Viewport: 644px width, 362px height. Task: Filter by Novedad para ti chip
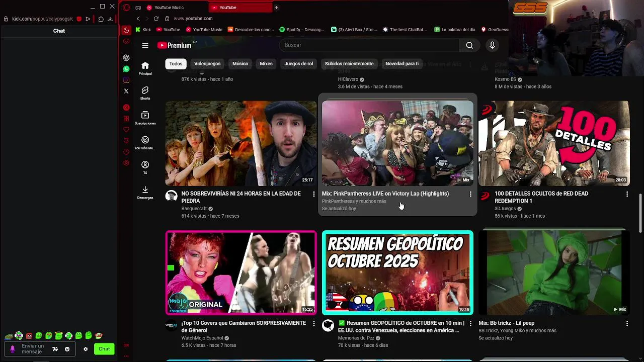pos(402,64)
